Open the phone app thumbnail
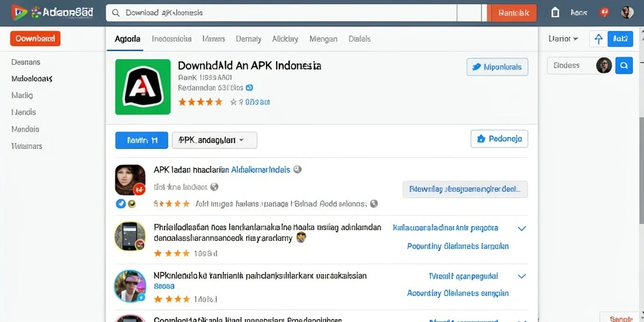 coord(130,236)
